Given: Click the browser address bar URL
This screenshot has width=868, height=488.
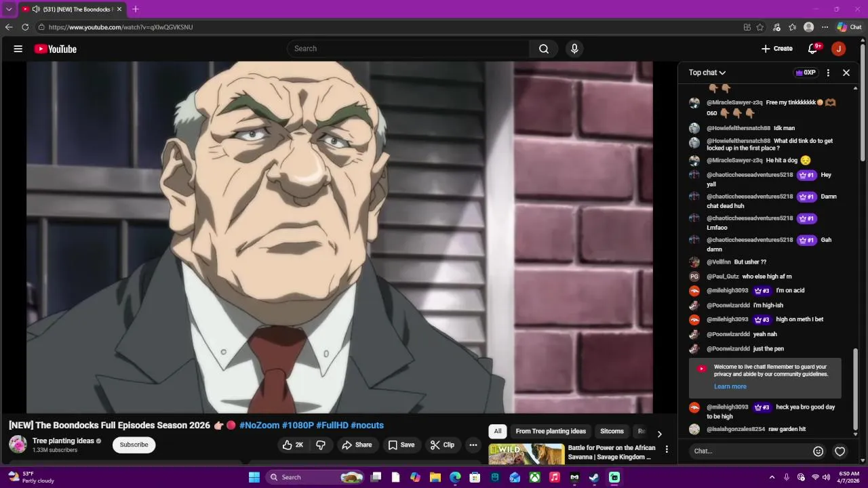Looking at the screenshot, I should pyautogui.click(x=121, y=27).
